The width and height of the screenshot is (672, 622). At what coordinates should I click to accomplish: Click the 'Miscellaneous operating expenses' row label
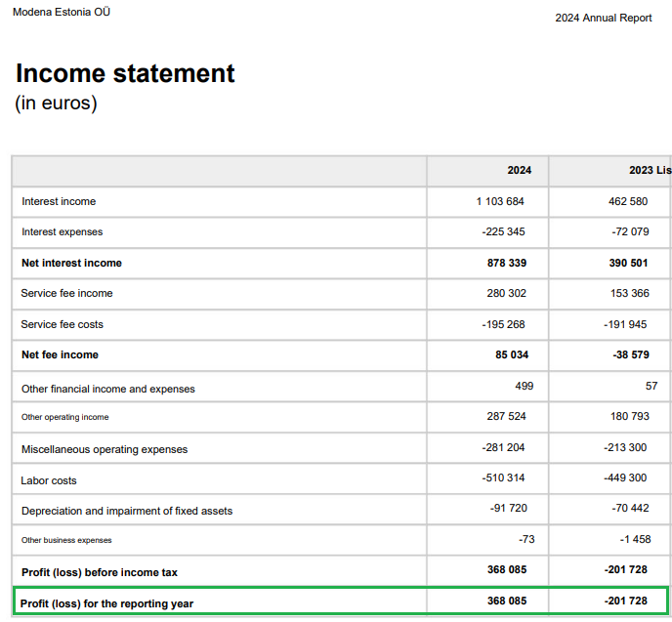click(105, 449)
